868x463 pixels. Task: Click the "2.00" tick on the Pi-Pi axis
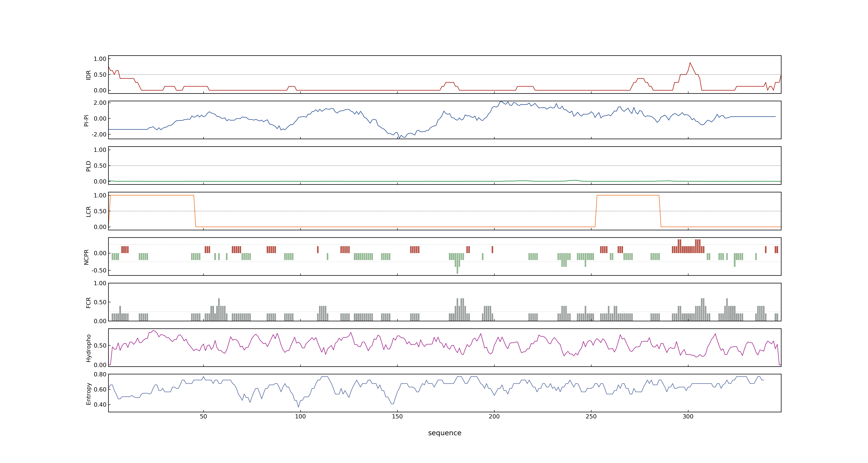(x=100, y=103)
